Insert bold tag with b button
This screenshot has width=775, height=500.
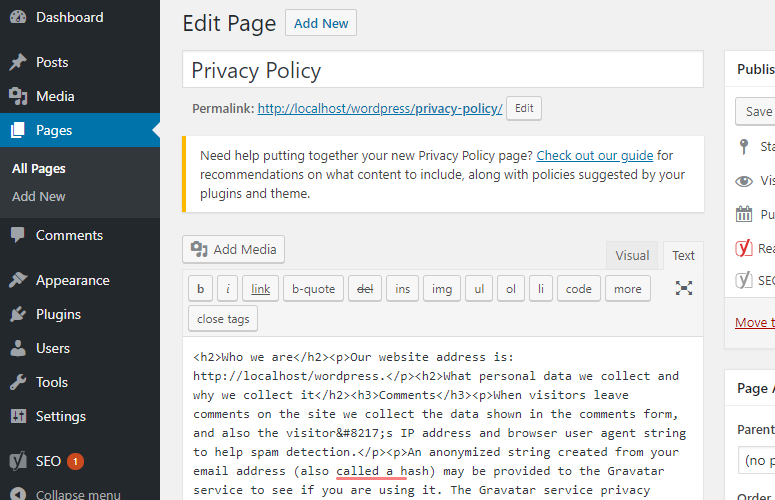(x=200, y=289)
